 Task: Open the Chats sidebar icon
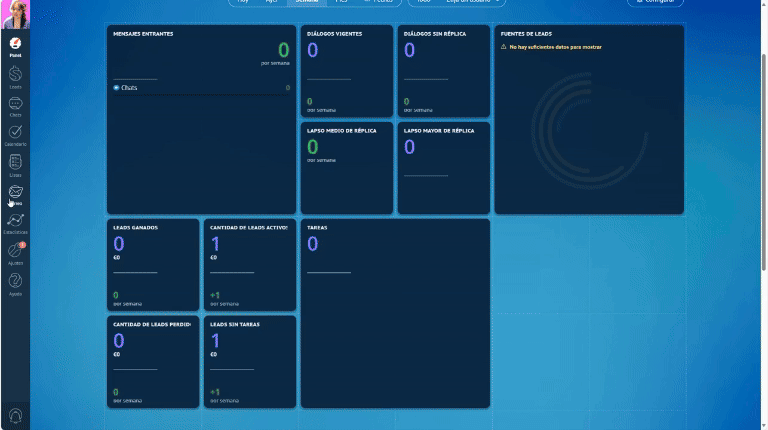coord(15,106)
